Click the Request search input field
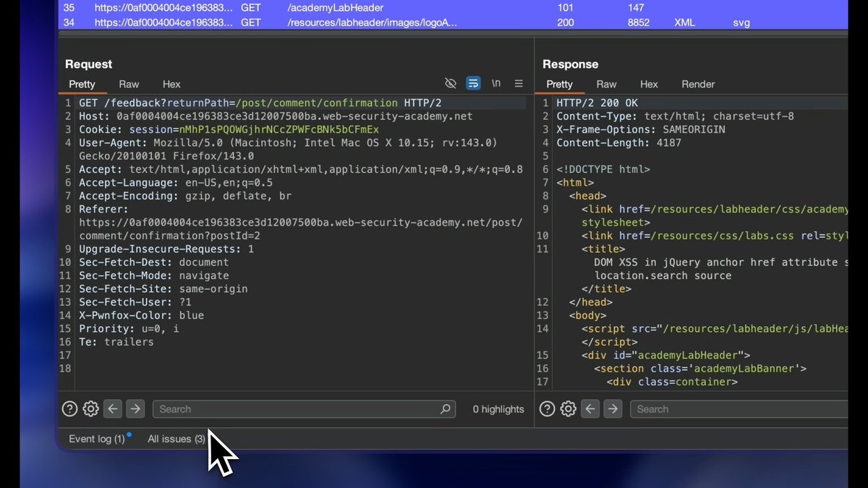868x488 pixels. pyautogui.click(x=304, y=409)
